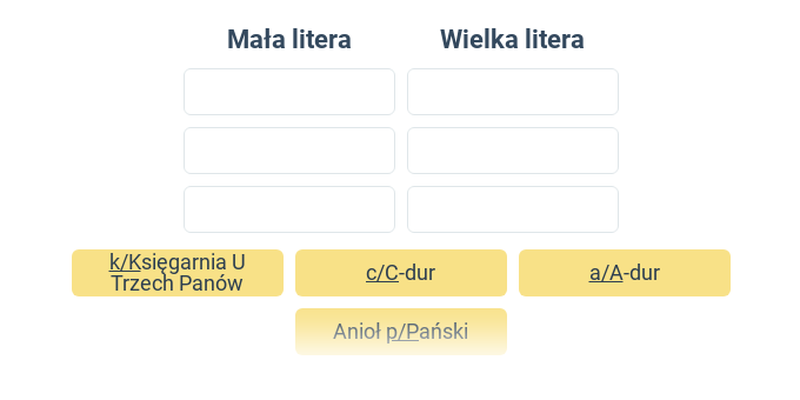Click the bottom empty slot under Mała litera

(x=289, y=209)
